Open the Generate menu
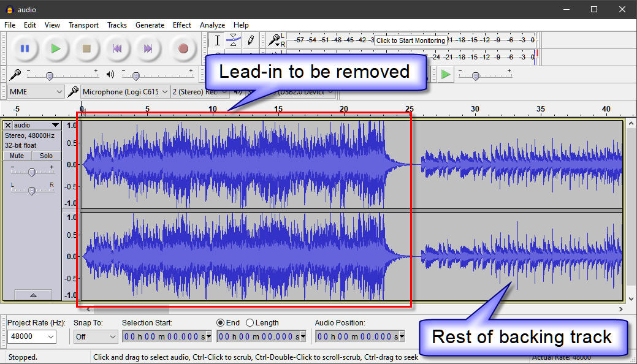The height and width of the screenshot is (364, 637). point(150,25)
